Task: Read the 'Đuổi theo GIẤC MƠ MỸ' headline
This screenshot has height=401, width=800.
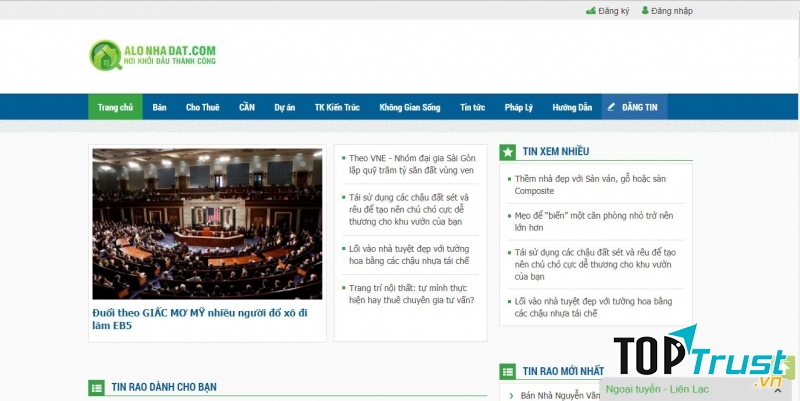Action: click(200, 319)
